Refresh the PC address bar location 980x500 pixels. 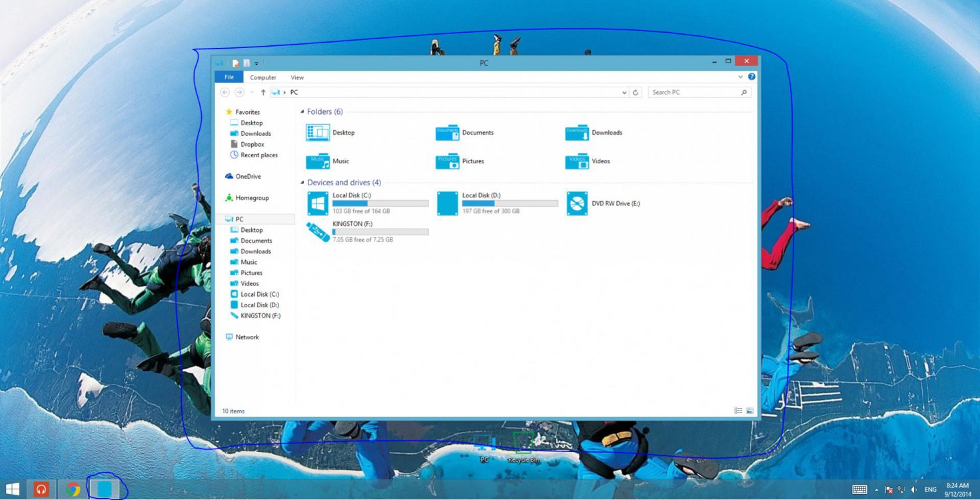(x=636, y=93)
